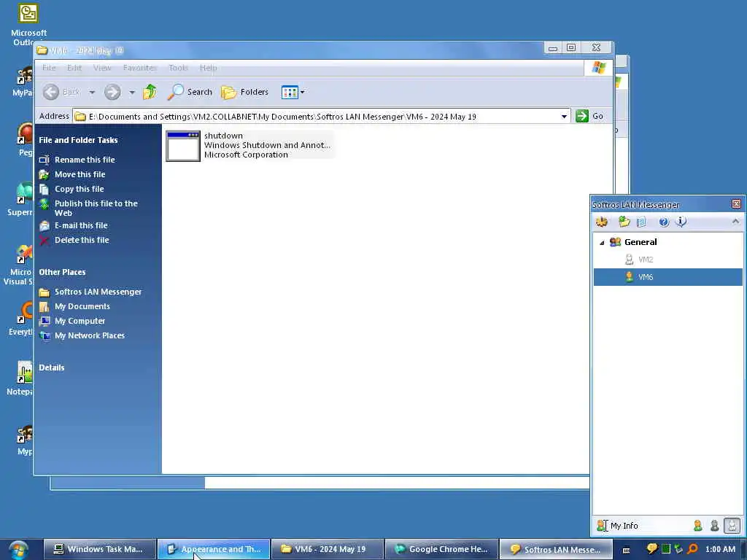Open My Computer from Other Places

pyautogui.click(x=80, y=322)
